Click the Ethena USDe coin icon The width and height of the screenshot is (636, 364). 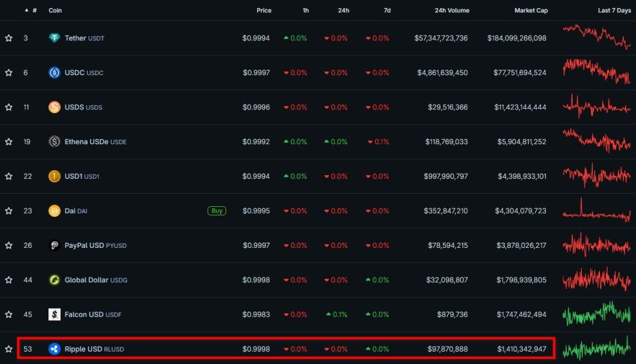tap(55, 142)
